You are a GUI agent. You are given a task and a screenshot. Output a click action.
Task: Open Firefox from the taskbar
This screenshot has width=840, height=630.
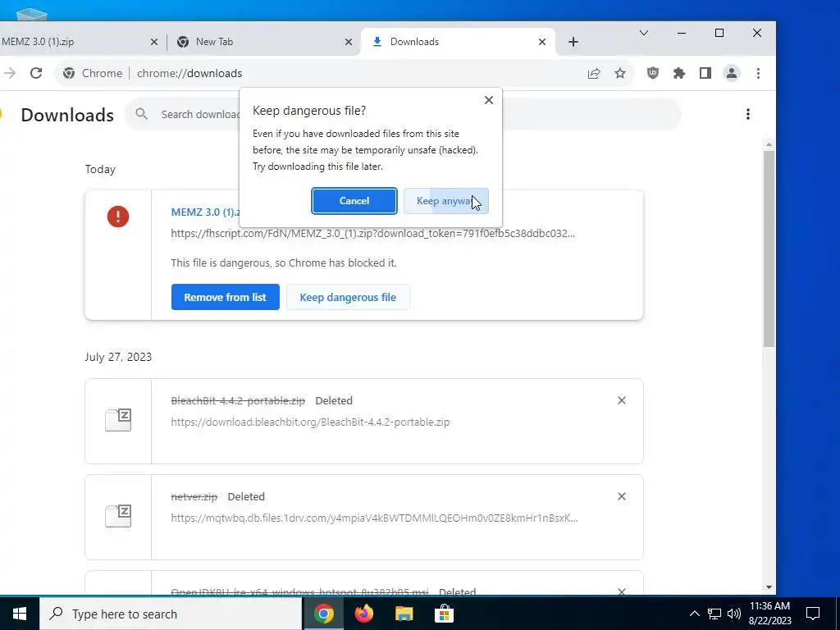point(363,614)
